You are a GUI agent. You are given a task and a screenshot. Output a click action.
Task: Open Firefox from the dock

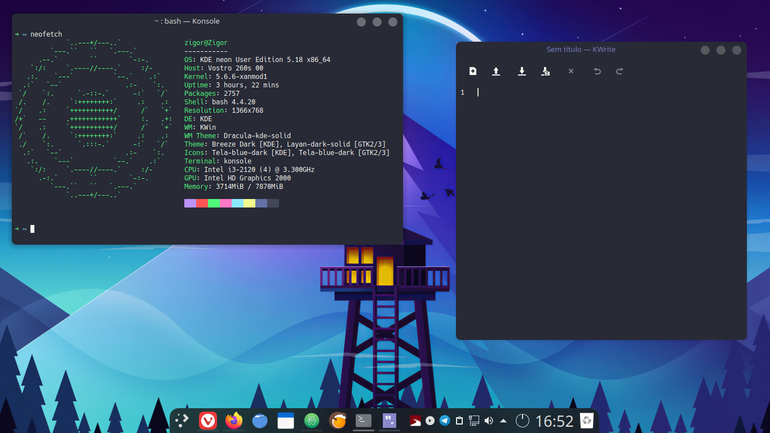234,420
